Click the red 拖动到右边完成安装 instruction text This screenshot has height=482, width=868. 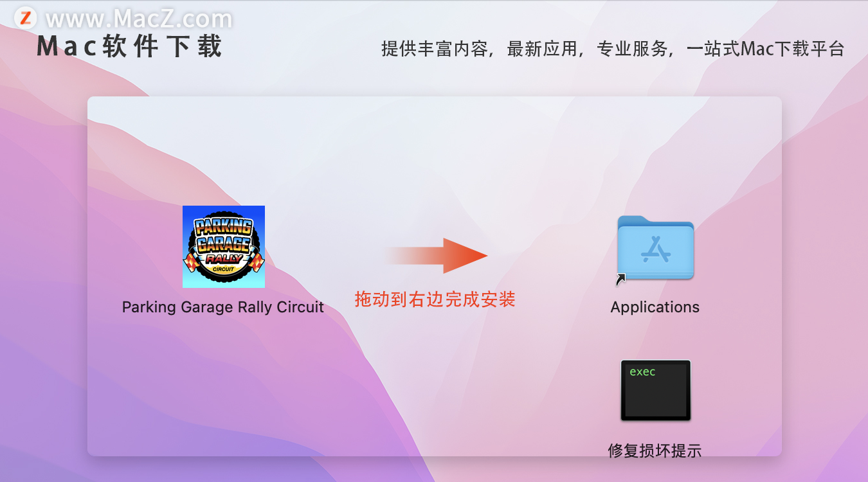pos(435,299)
